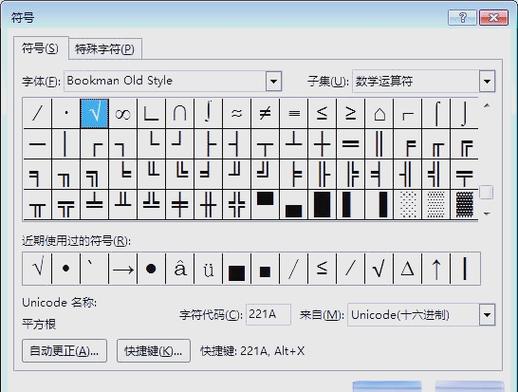Choose the light shade ░ symbol
Image resolution: width=518 pixels, height=392 pixels.
coord(407,205)
